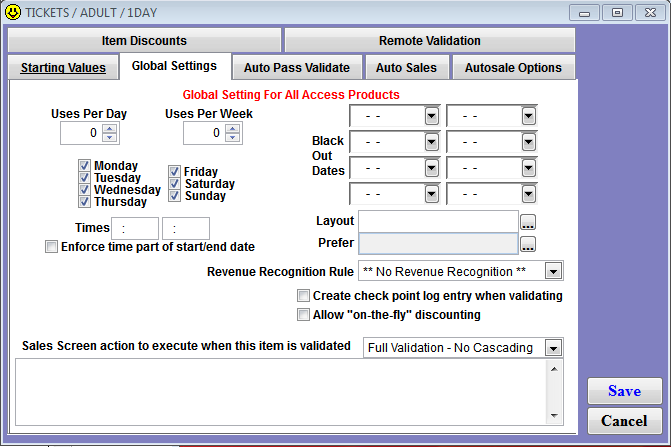Image resolution: width=671 pixels, height=447 pixels.
Task: Uncheck the Saturday checkbox
Action: pyautogui.click(x=174, y=183)
